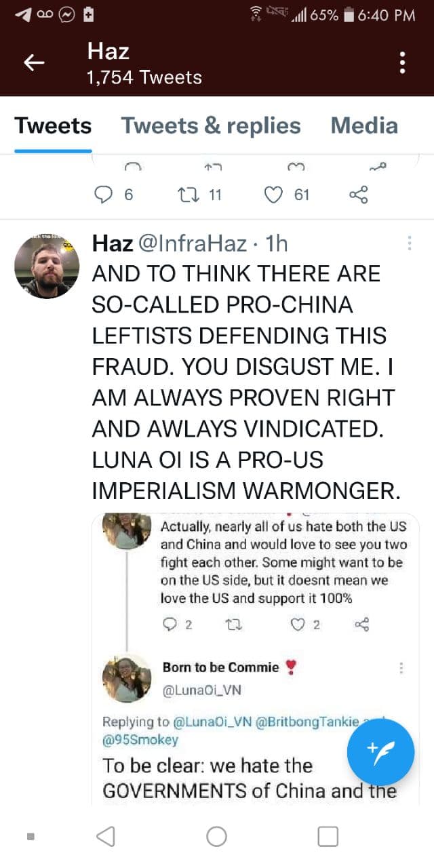434x868 pixels.
Task: Compose a new tweet with floating button
Action: pos(380,753)
